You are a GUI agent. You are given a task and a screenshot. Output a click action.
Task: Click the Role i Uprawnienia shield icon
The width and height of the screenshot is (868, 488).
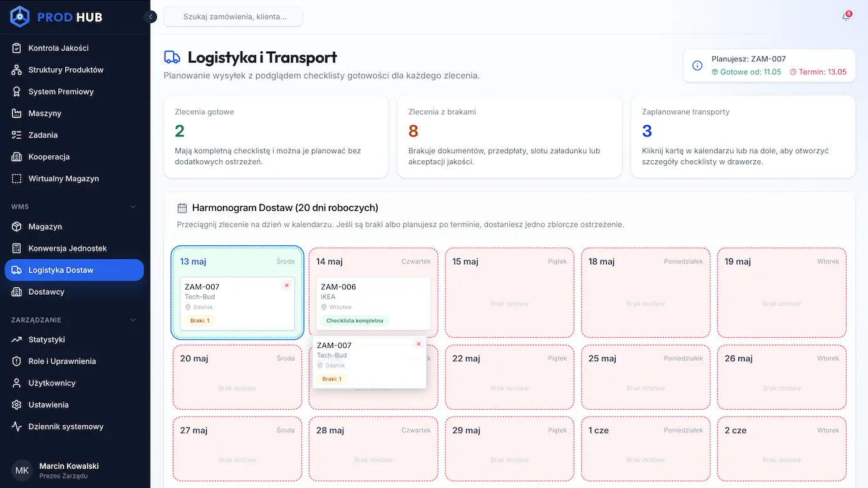tap(17, 362)
